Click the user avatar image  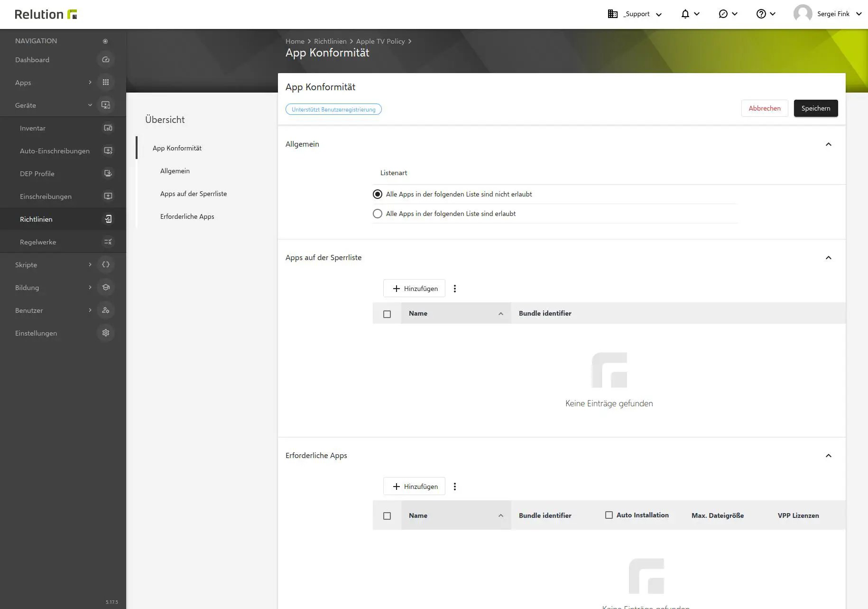tap(803, 14)
